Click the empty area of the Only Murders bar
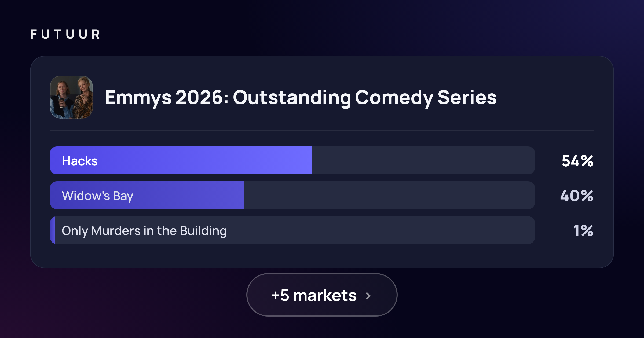This screenshot has height=338, width=644. click(381, 230)
